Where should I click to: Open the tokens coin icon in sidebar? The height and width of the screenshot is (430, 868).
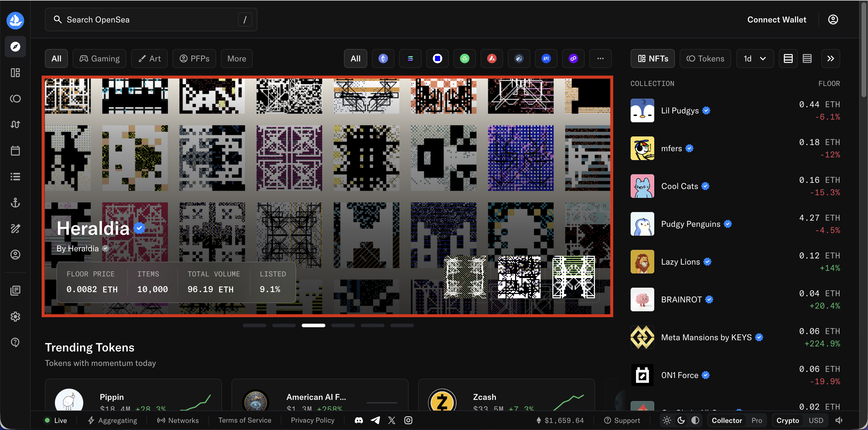[x=15, y=98]
